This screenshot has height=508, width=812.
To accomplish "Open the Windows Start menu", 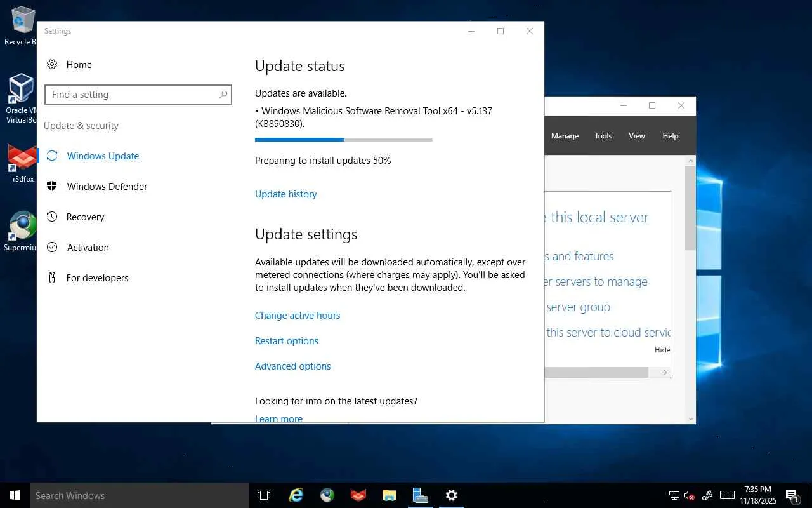I will point(15,495).
